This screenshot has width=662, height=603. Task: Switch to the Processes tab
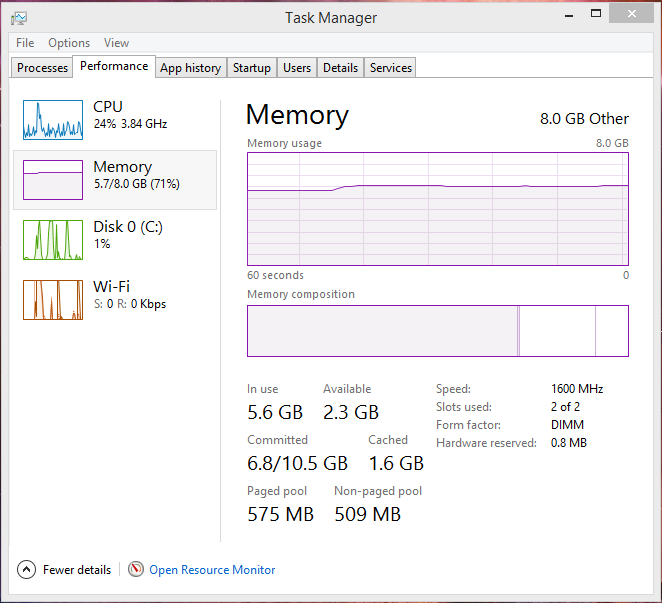43,68
